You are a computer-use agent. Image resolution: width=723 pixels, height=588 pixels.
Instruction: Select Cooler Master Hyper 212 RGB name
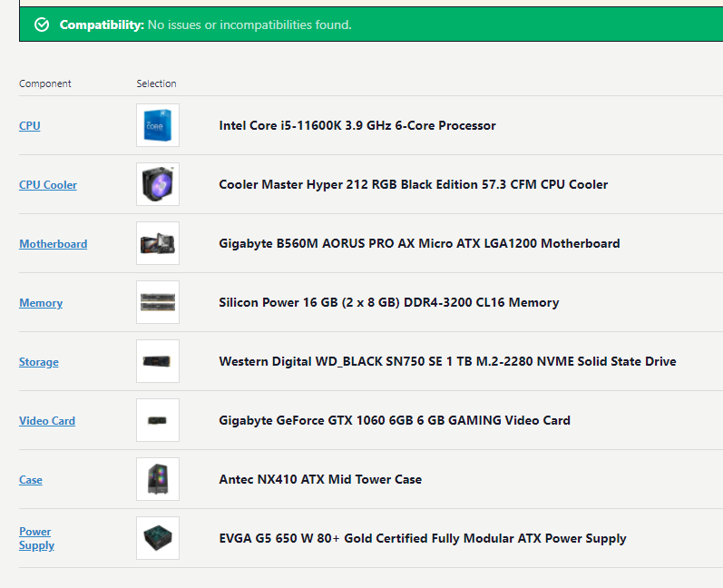[x=413, y=184]
